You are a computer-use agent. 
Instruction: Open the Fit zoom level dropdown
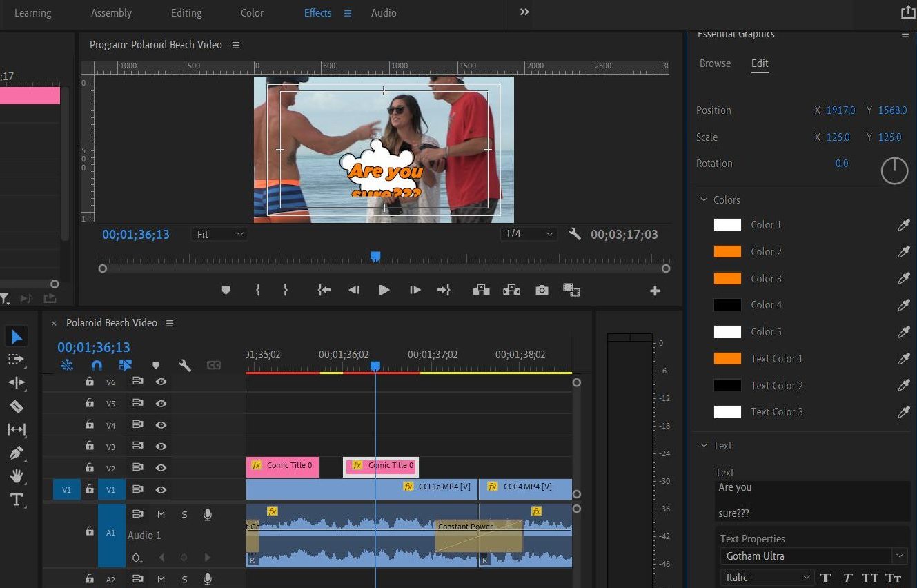tap(219, 235)
